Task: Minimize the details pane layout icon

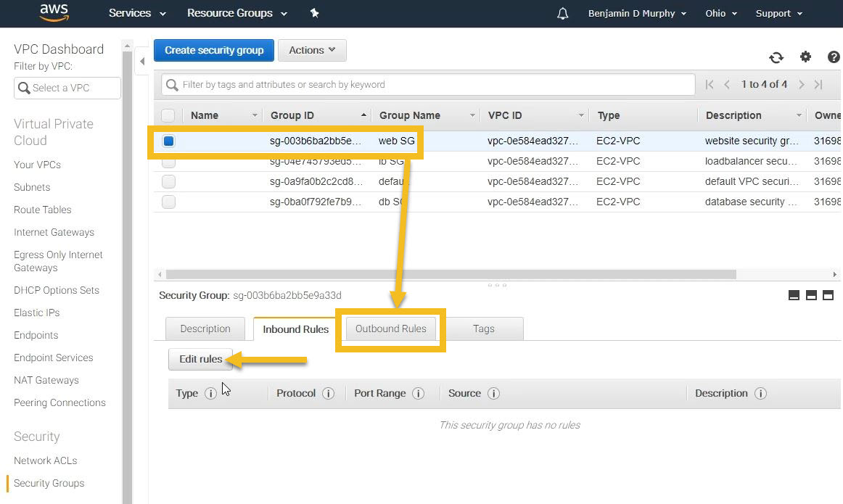Action: [794, 295]
